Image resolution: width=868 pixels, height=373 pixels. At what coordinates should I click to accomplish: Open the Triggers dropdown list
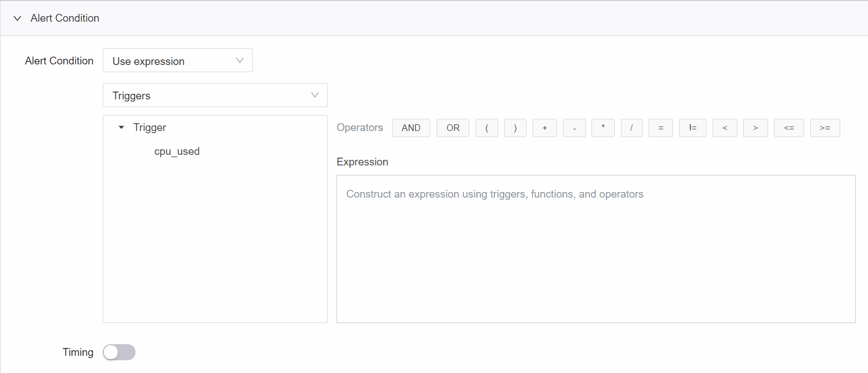pos(215,95)
